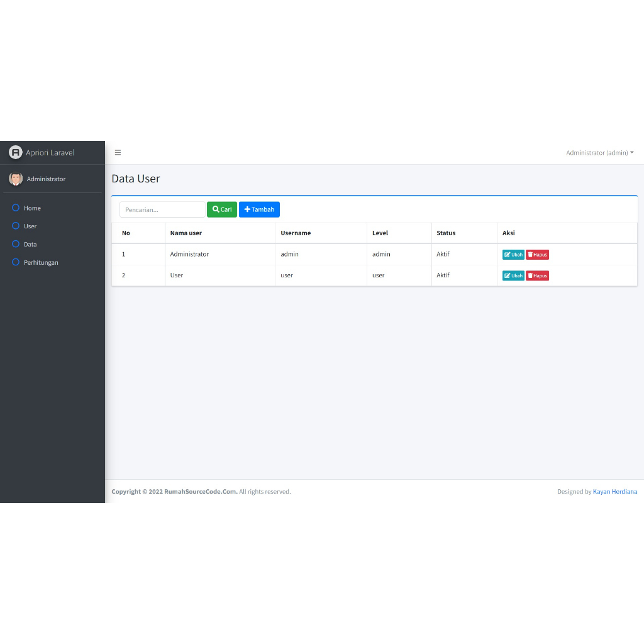Click the Administrator name in sidebar
644x644 pixels.
(46, 179)
